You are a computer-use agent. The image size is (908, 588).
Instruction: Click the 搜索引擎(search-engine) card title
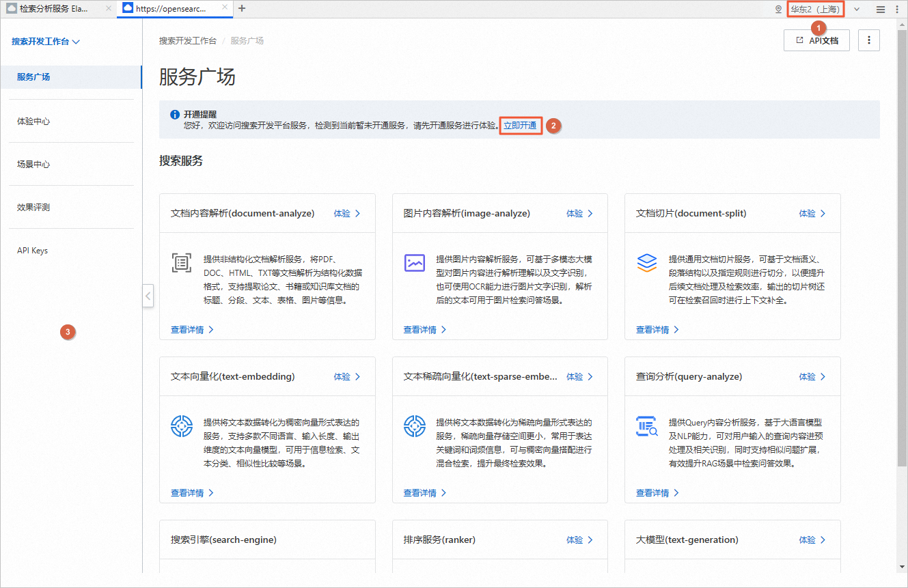pos(223,540)
